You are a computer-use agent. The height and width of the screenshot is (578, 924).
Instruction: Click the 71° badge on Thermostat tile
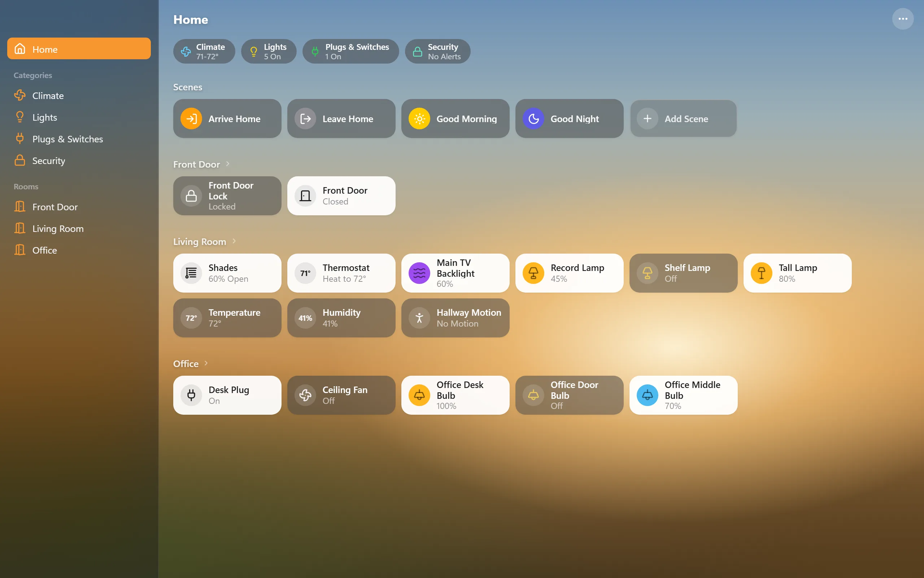[x=305, y=273]
